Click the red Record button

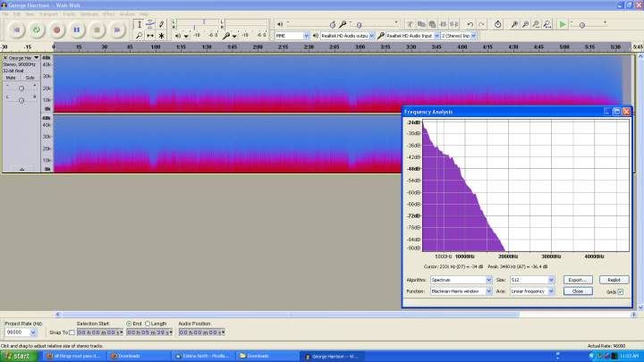[x=56, y=30]
